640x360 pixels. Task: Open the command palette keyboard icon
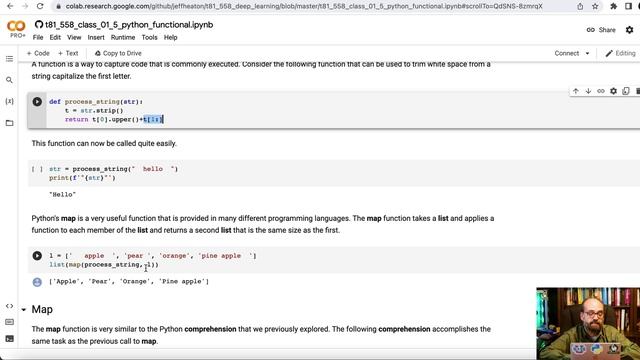click(x=9, y=322)
